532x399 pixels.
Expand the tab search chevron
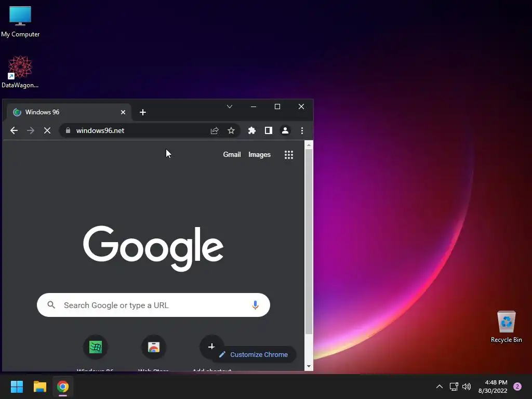[x=230, y=107]
